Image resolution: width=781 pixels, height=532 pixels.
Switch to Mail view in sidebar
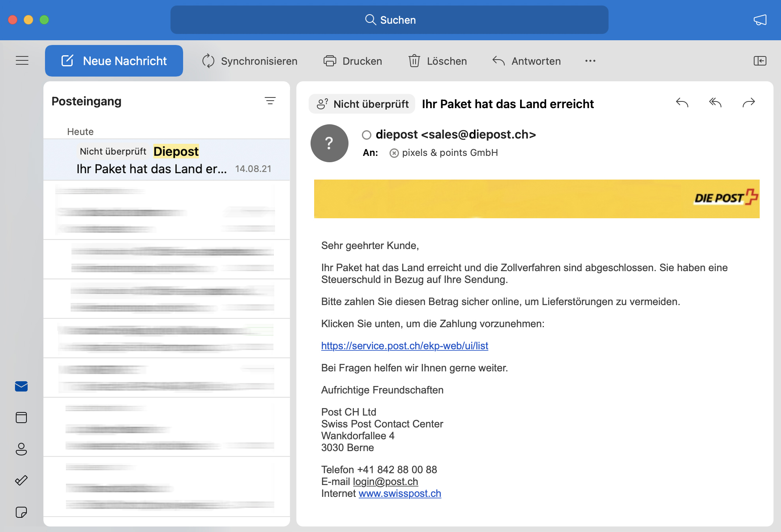(x=21, y=386)
